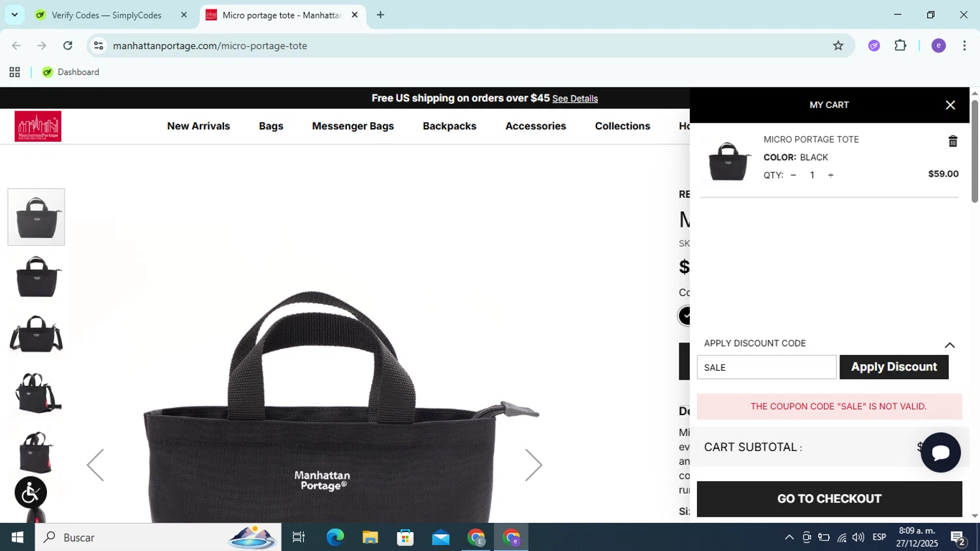Remove Micro Portage Tote with trash icon
Image resolution: width=980 pixels, height=551 pixels.
953,141
